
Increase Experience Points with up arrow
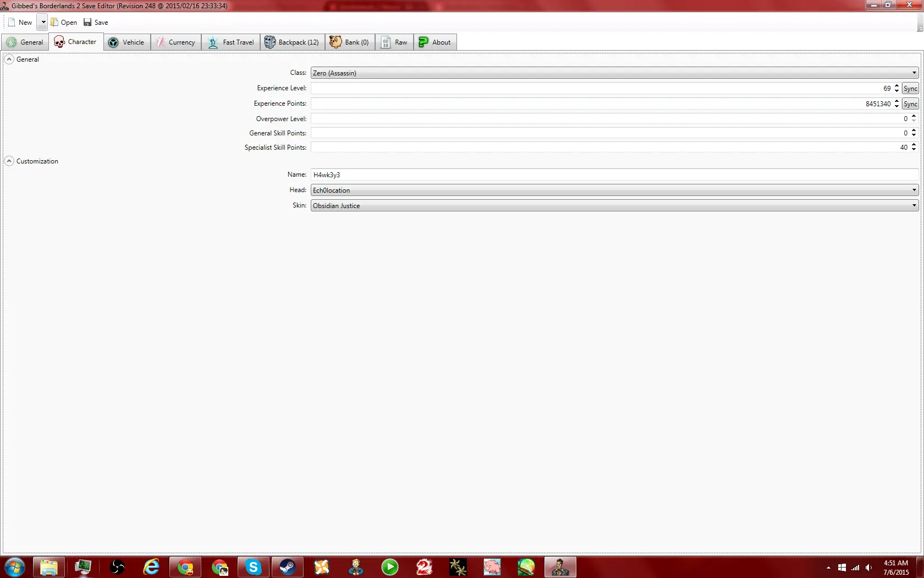(897, 101)
